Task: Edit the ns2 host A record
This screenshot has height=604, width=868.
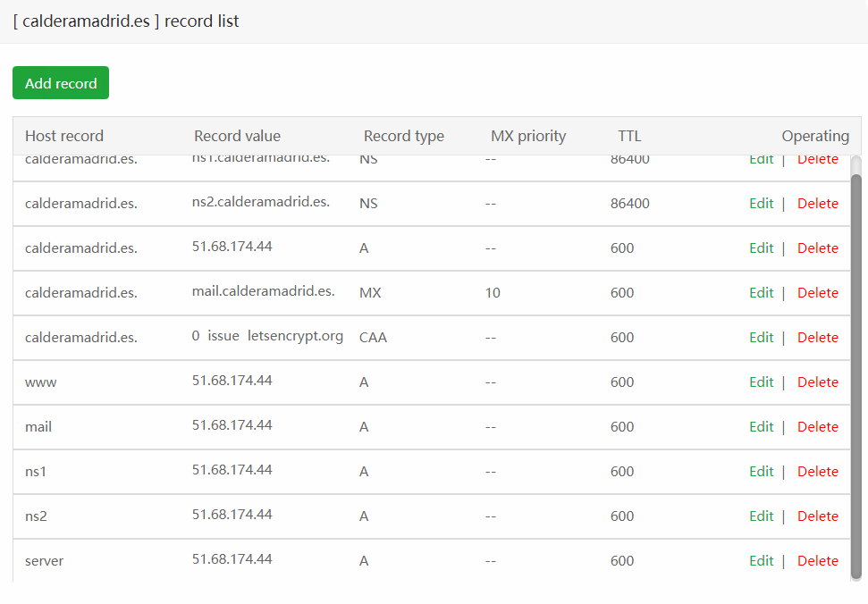Action: [761, 516]
